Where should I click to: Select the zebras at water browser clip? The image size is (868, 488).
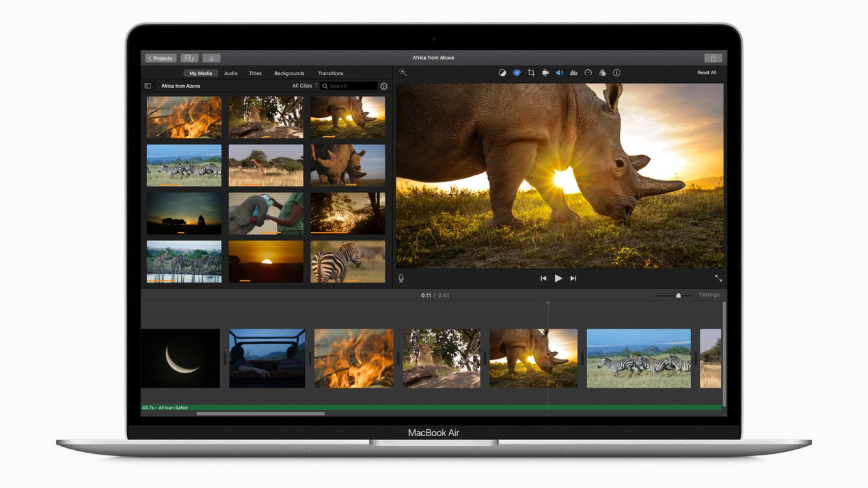pyautogui.click(x=184, y=261)
